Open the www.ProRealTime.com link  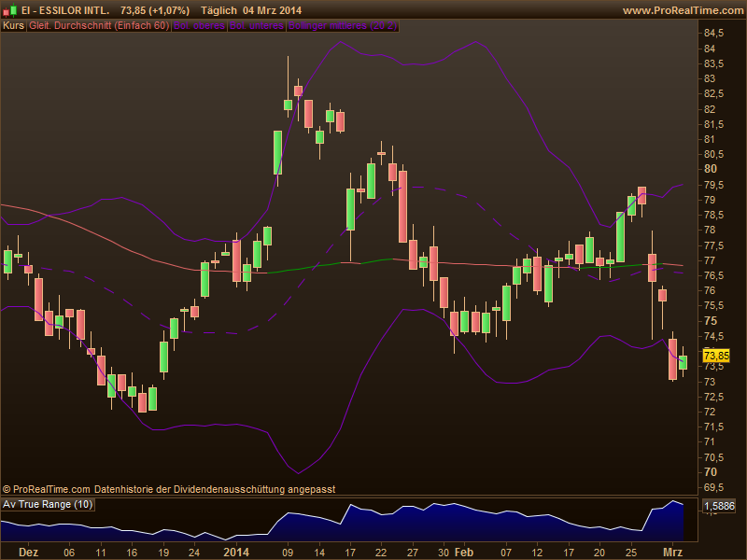point(682,9)
